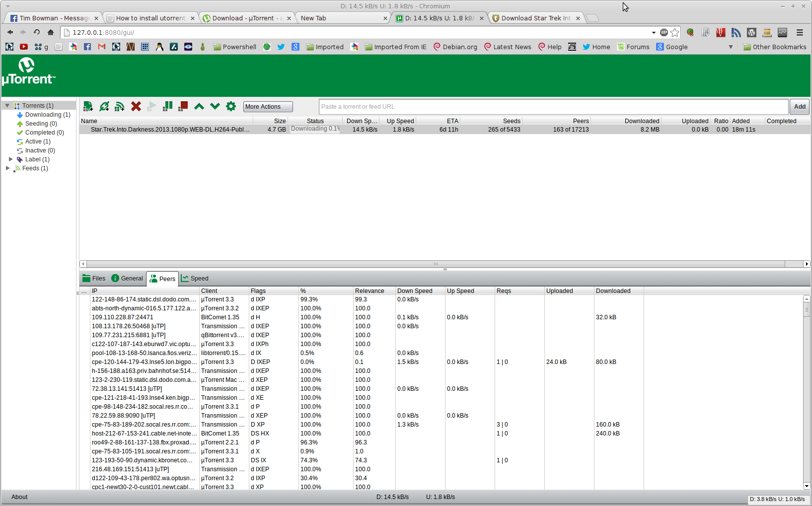Click the AdBlock Plus icon in address bar

tap(664, 32)
